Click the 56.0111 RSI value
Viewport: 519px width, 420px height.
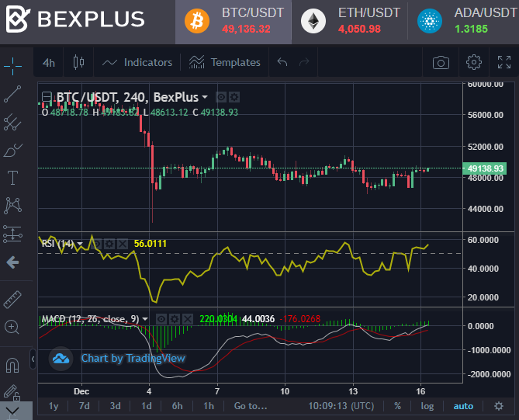[150, 244]
